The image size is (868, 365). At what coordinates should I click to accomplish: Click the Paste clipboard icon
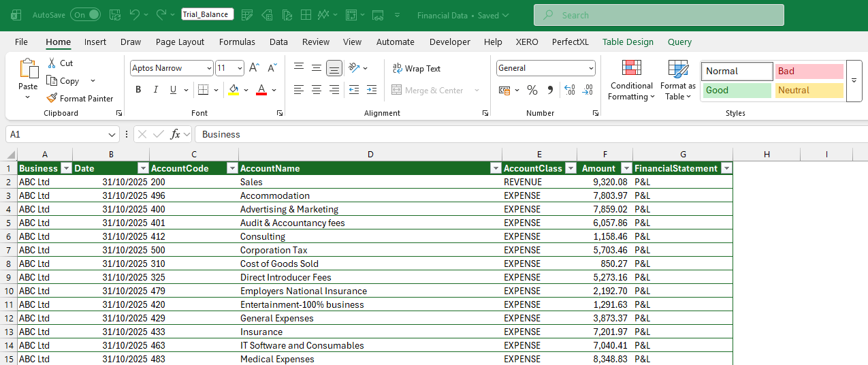(28, 69)
